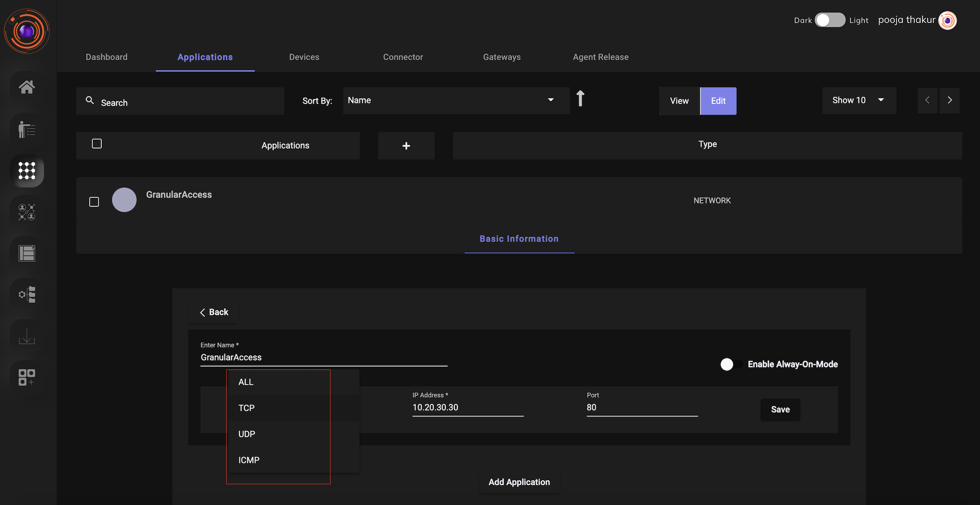
Task: Switch to the Devices tab
Action: coord(304,57)
